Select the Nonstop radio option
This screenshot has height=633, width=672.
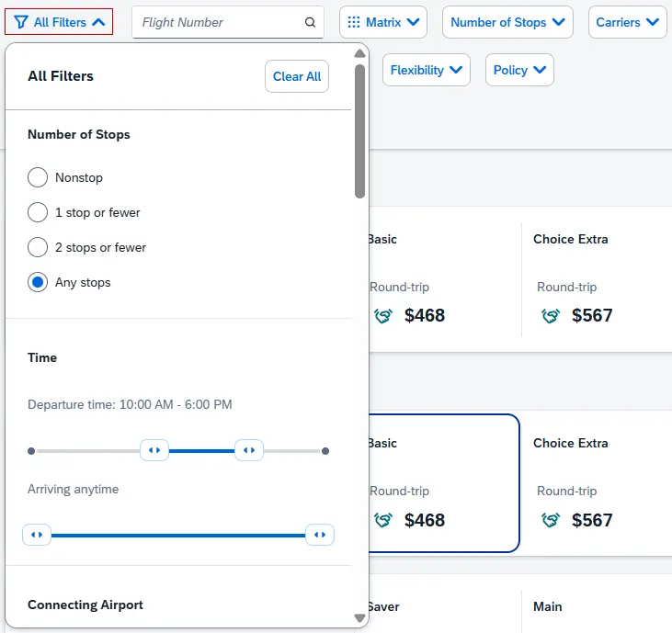pyautogui.click(x=38, y=177)
